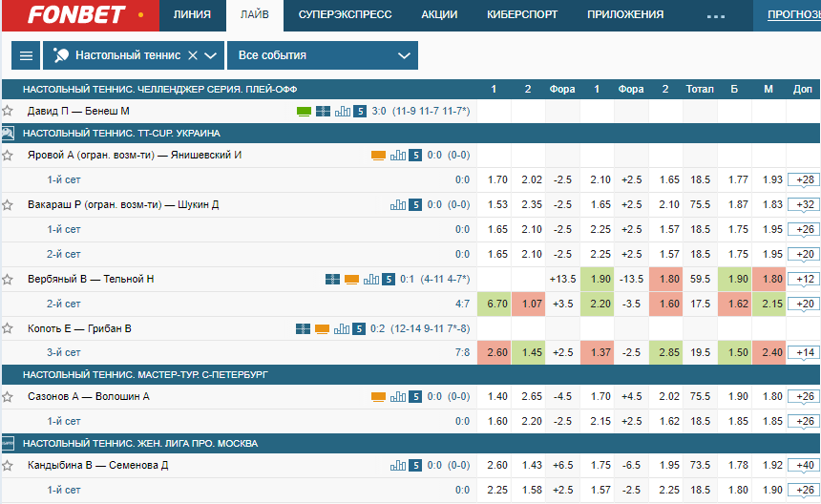
Task: Click the 5 badge in Вакараш Р row
Action: click(x=415, y=204)
